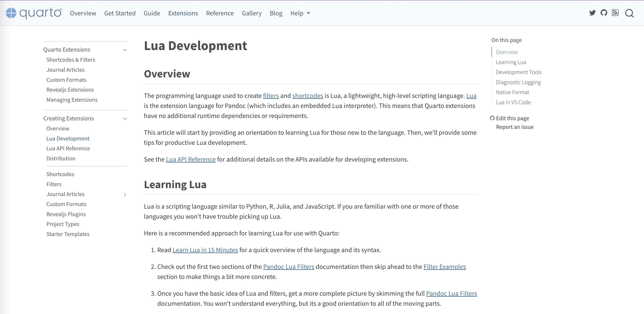644x314 pixels.
Task: Switch to the Guide navigation tab
Action: coord(152,13)
